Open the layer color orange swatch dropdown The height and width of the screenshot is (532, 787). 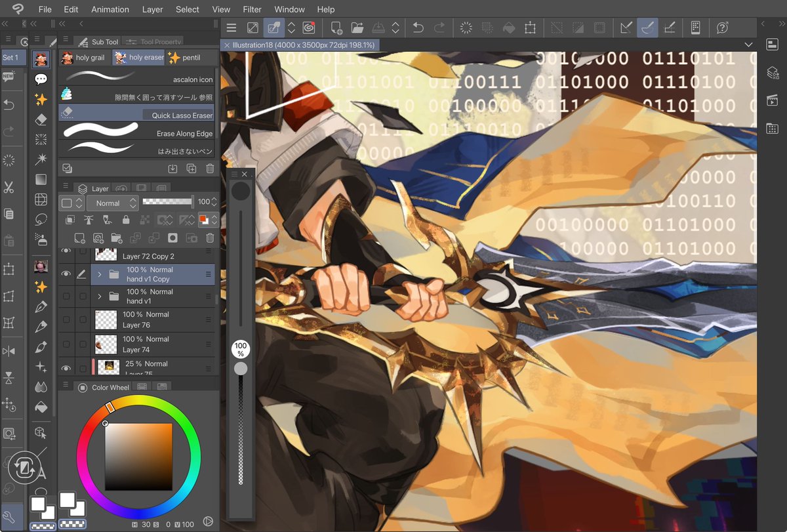coord(207,220)
